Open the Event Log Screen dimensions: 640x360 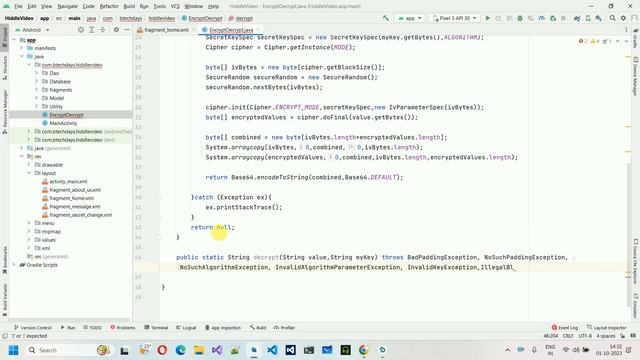[565, 327]
